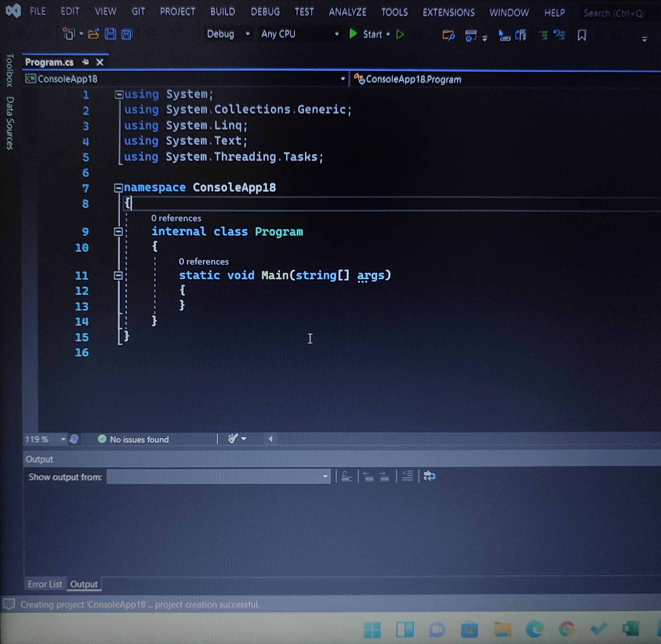This screenshot has width=661, height=644.
Task: Click the Save All toolbar icon
Action: 127,34
